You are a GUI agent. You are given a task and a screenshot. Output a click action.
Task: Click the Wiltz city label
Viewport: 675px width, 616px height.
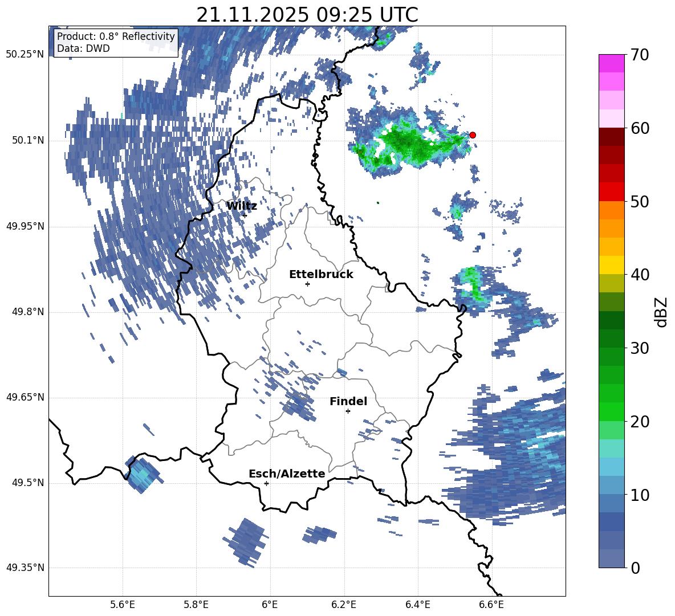coord(242,206)
